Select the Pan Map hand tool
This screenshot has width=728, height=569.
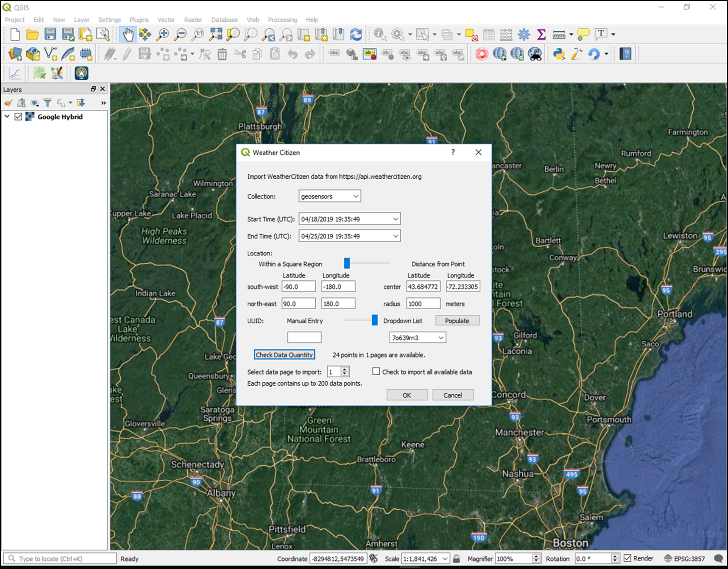point(128,34)
